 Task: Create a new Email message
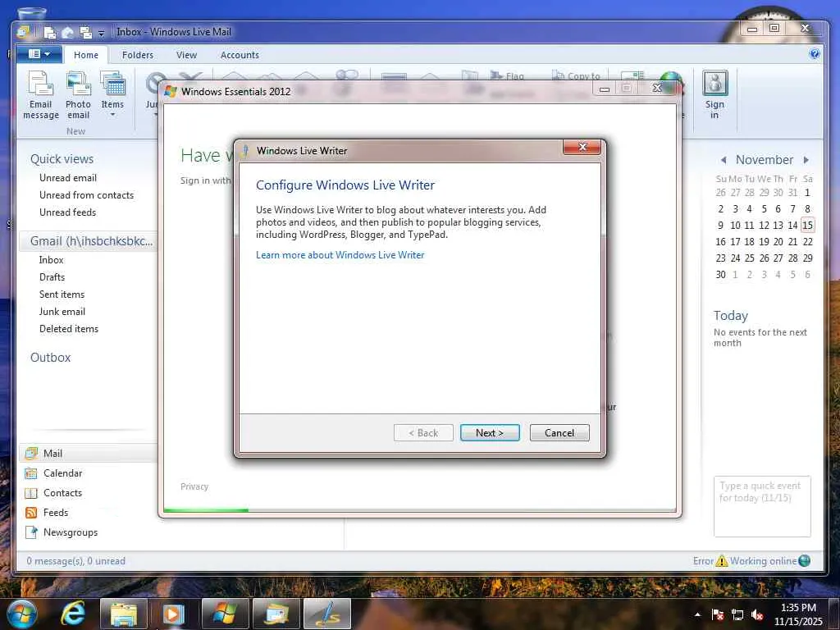click(x=41, y=95)
